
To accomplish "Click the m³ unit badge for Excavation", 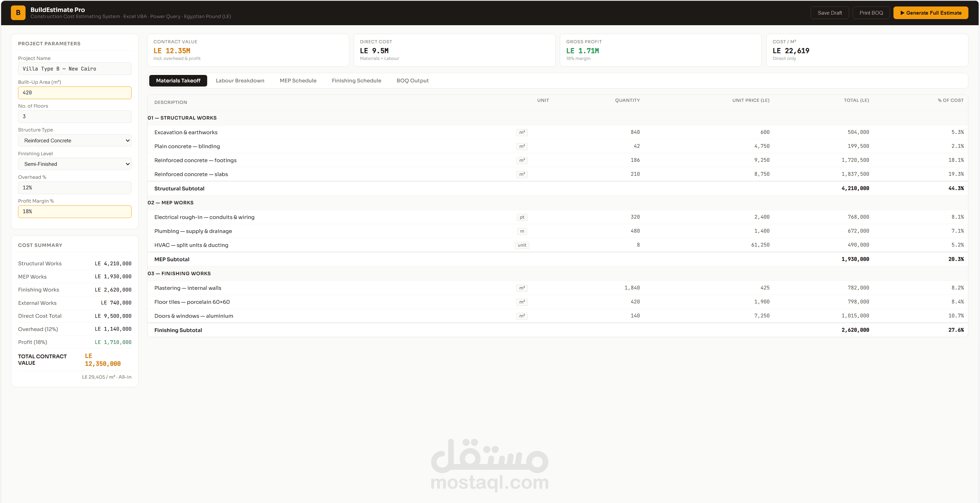I will [522, 132].
